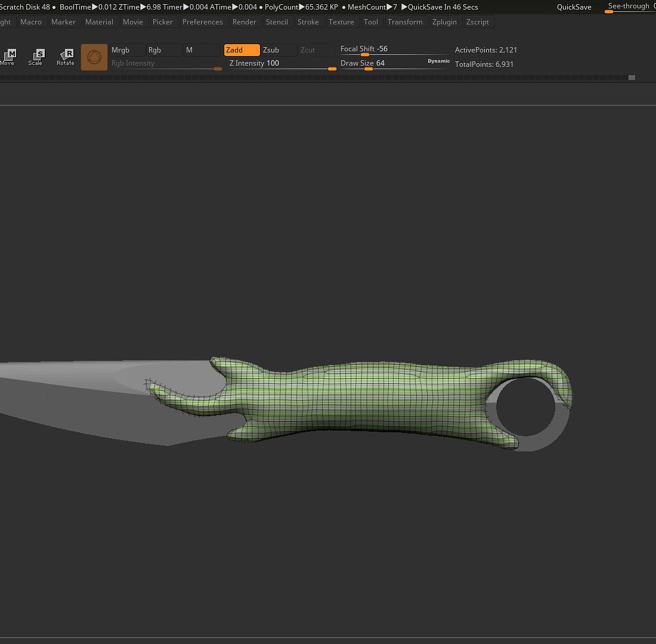Select the Move gizmo icon
The image size is (656, 644).
click(x=8, y=57)
